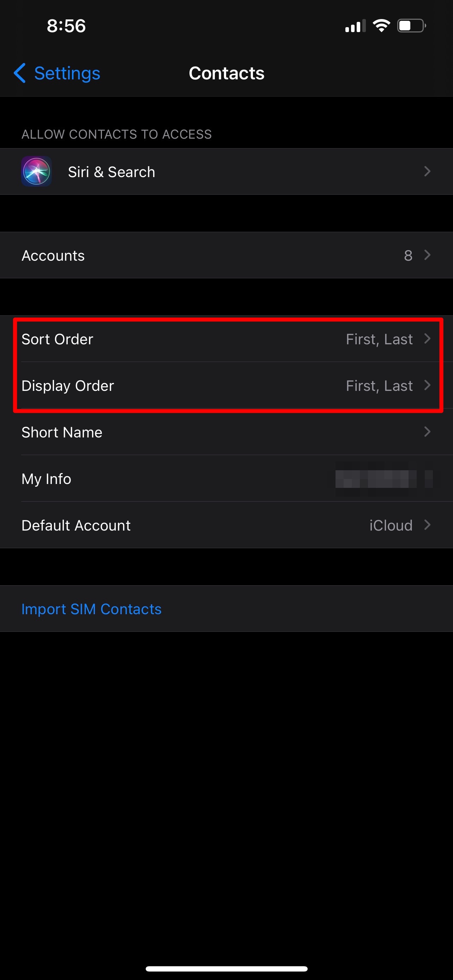
Task: Tap the back chevron arrow icon
Action: point(20,73)
